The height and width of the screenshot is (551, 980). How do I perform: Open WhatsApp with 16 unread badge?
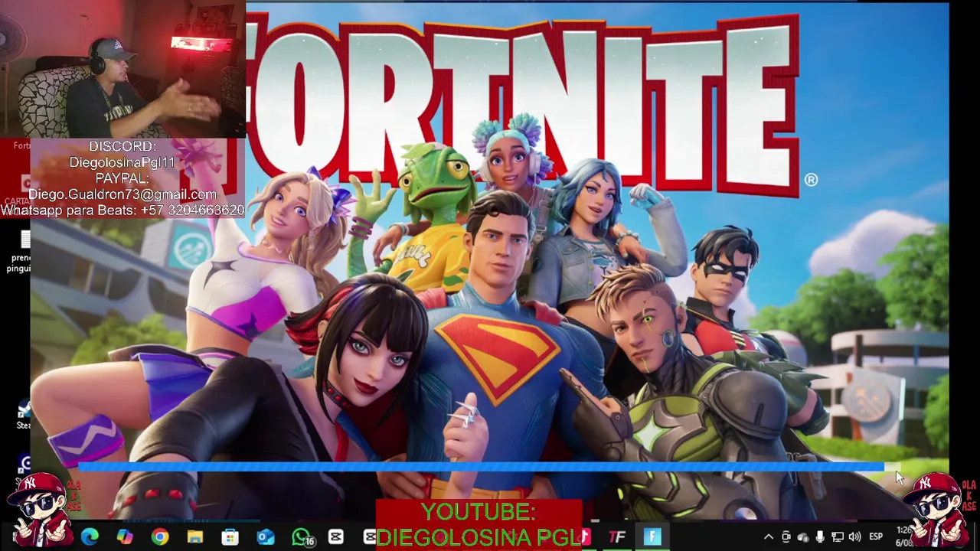coord(303,537)
